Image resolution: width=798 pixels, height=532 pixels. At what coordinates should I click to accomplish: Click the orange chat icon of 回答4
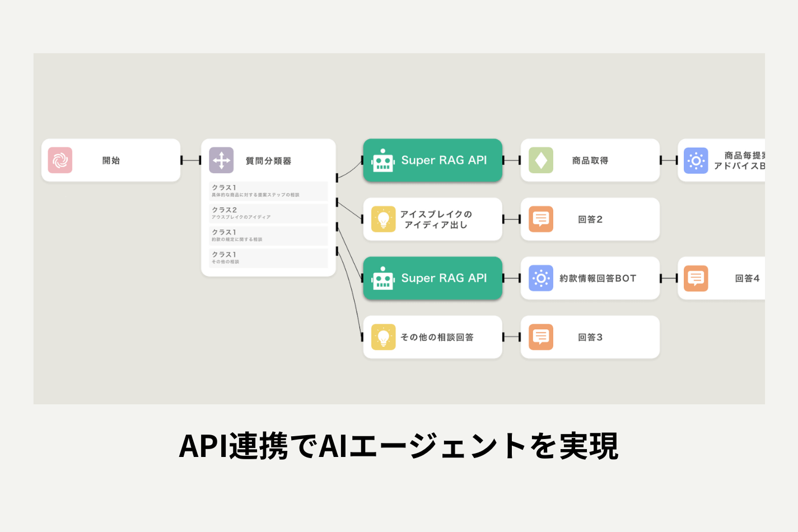pos(696,278)
